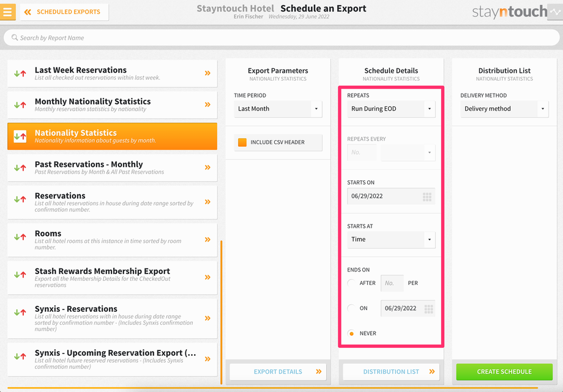Click the Distribution List button
This screenshot has height=392, width=563.
[x=391, y=372]
